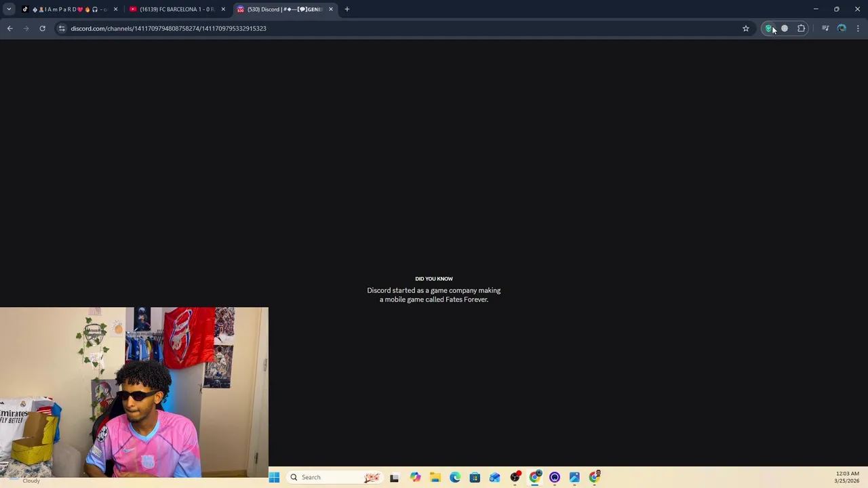Open OBS Studio from the taskbar
Screen dimensions: 868x488
click(x=515, y=477)
